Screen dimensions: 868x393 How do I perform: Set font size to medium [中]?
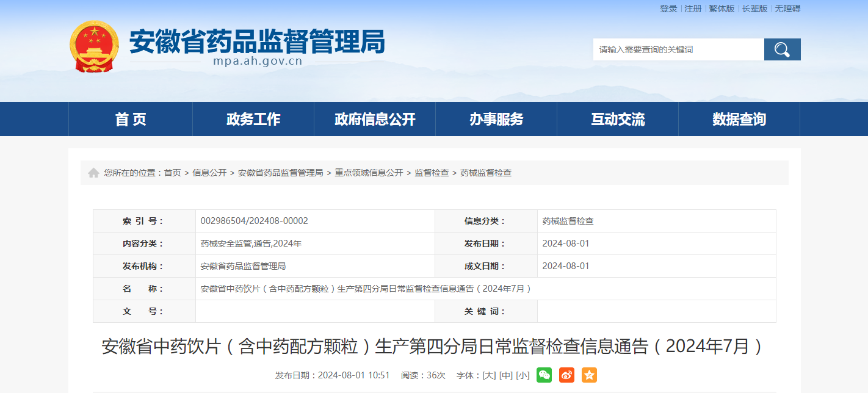tap(505, 375)
